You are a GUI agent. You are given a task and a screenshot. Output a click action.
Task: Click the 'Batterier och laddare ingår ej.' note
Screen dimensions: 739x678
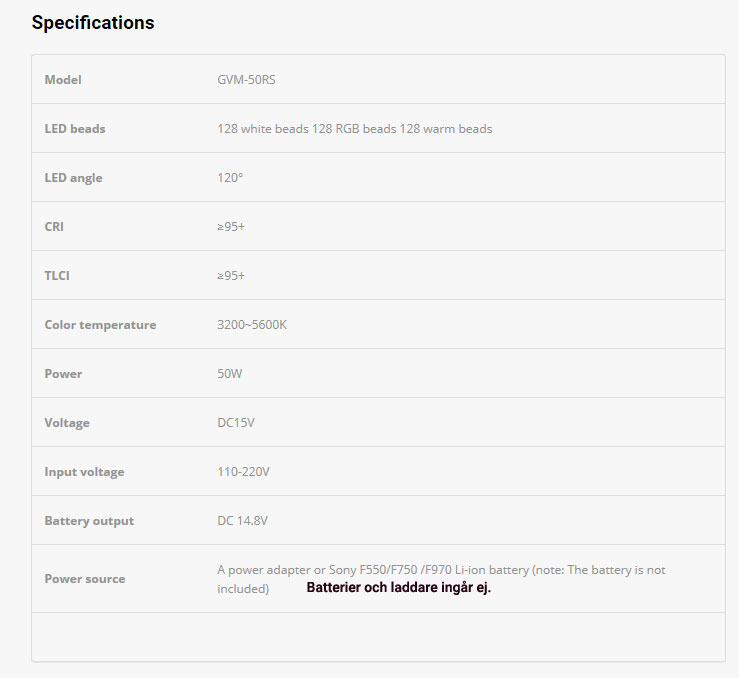click(x=398, y=588)
